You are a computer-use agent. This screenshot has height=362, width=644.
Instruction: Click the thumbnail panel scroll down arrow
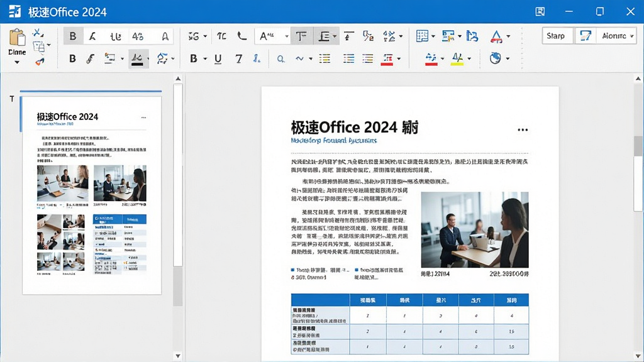coord(178,356)
